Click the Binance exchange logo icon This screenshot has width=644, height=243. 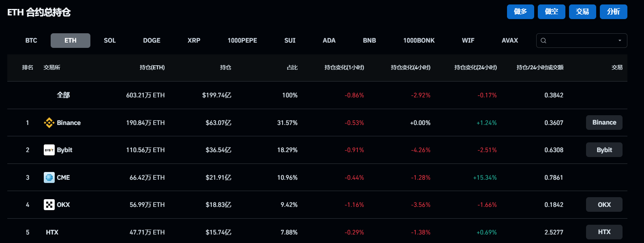coord(49,123)
